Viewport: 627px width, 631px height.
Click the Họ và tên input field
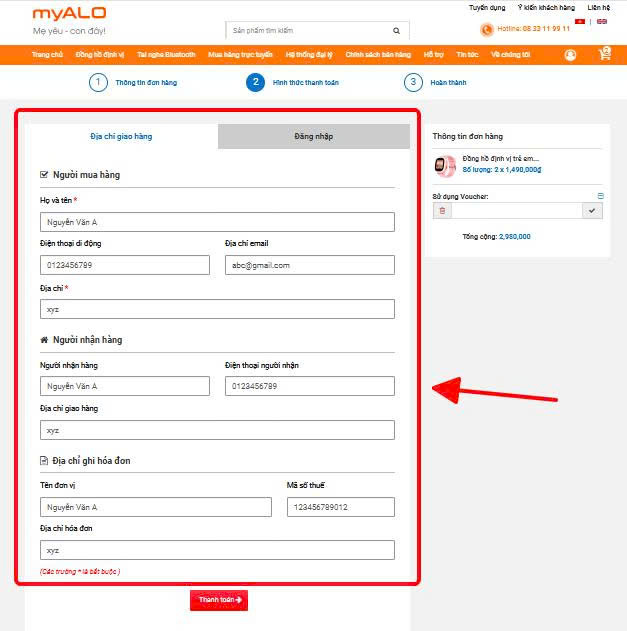(x=217, y=222)
